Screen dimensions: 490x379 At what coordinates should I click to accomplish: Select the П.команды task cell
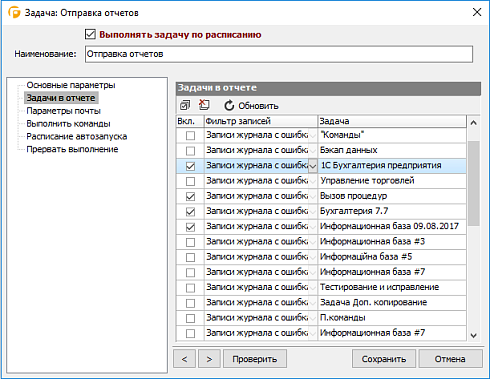[392, 318]
